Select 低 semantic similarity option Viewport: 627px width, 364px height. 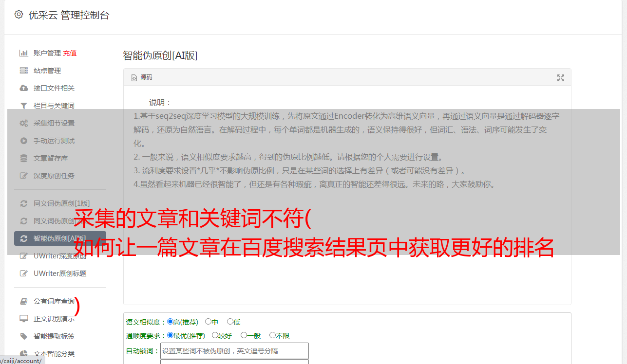(x=230, y=322)
